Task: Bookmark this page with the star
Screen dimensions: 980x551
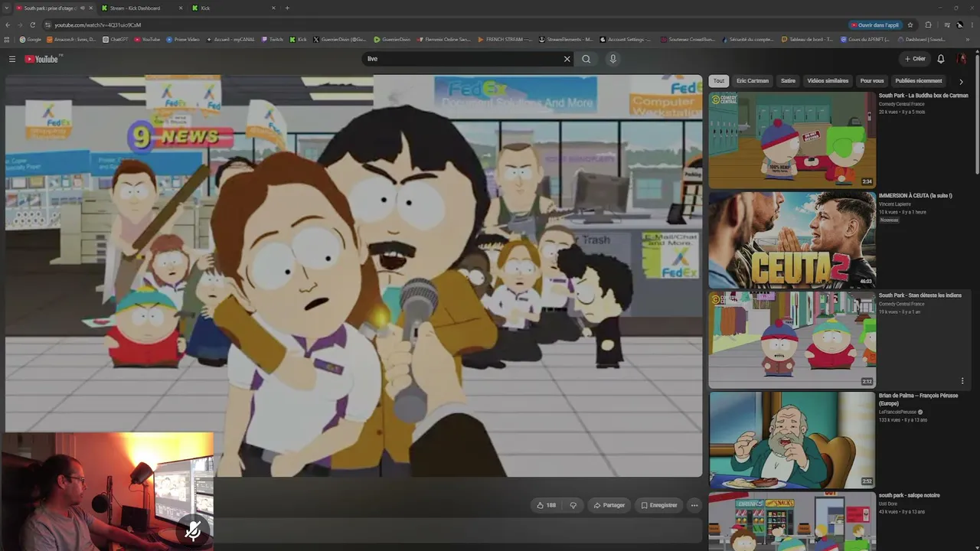Action: pyautogui.click(x=910, y=25)
